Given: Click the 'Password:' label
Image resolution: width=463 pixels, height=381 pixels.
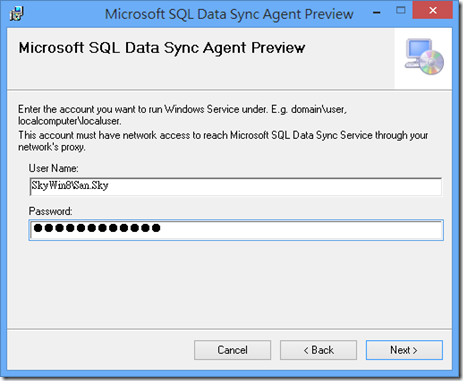Looking at the screenshot, I should 50,211.
